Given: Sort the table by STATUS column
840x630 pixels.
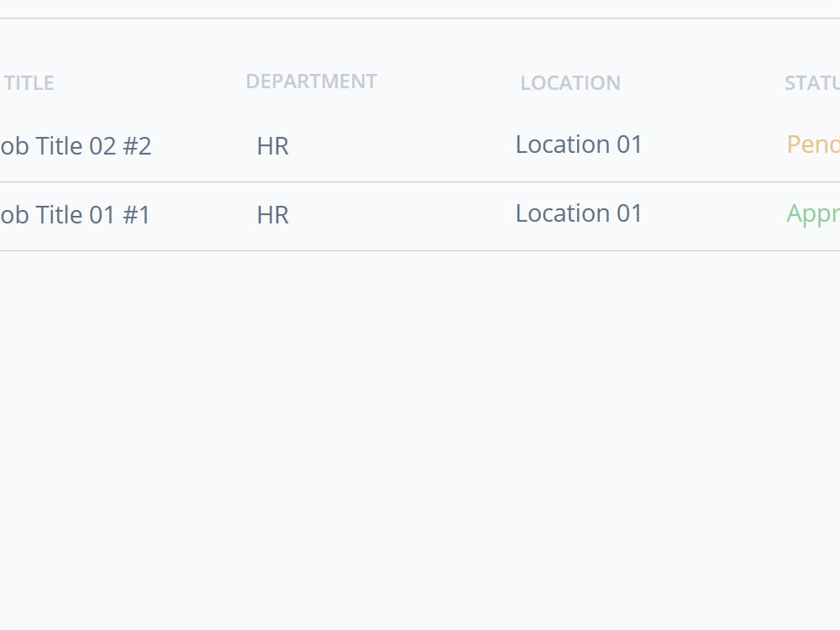Looking at the screenshot, I should click(811, 83).
